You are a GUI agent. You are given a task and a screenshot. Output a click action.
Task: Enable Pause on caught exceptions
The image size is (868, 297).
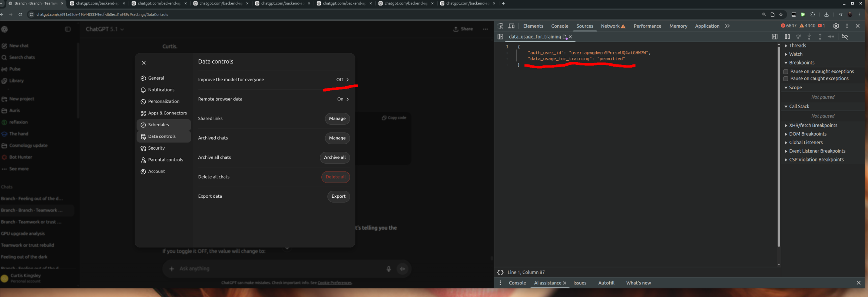[786, 79]
